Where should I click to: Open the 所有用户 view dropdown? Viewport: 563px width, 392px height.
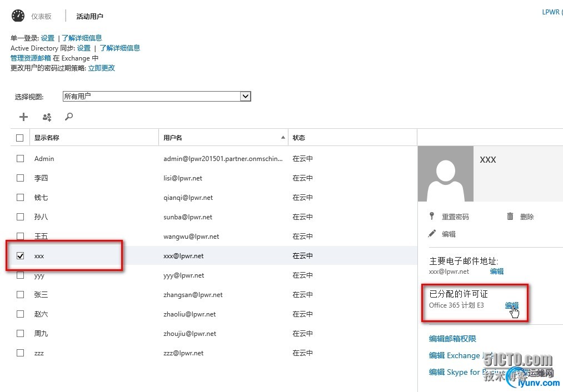[157, 96]
